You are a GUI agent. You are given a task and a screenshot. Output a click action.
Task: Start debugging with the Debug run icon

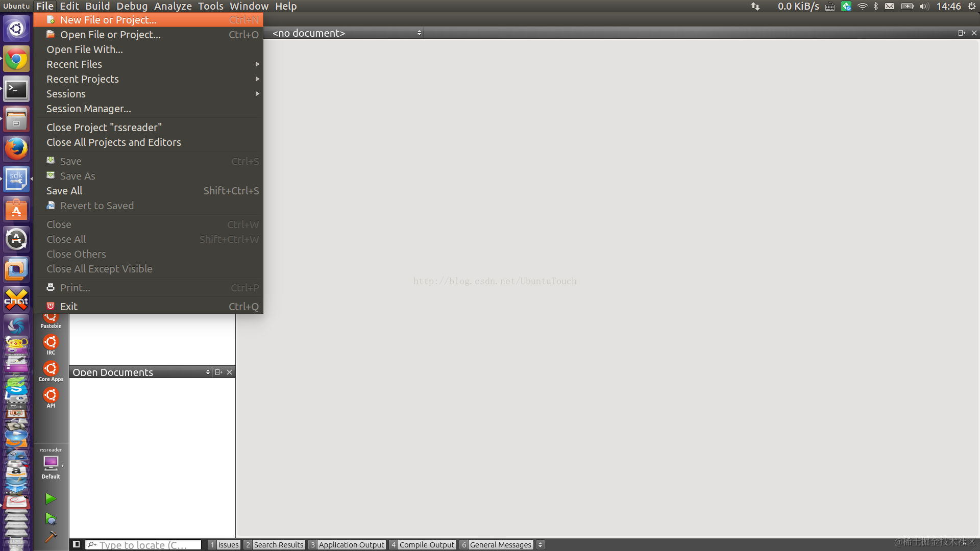(50, 519)
